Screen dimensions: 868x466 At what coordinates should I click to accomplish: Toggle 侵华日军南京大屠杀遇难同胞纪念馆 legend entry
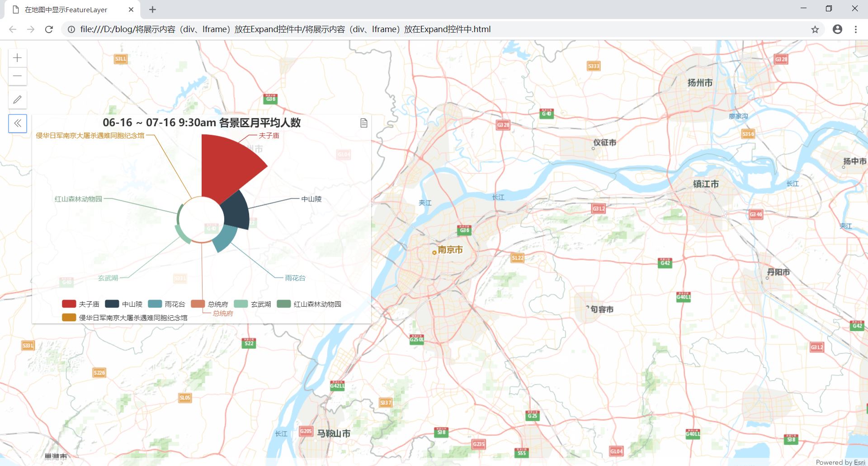[125, 318]
